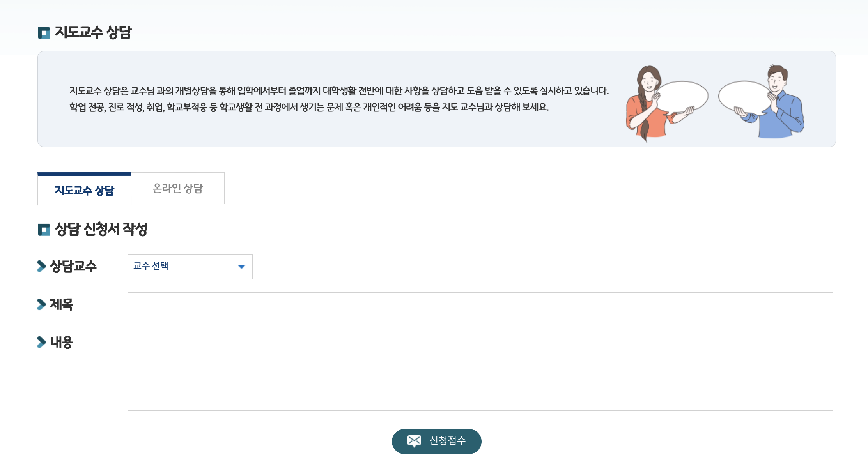Submit the form via 신청접수 button

pos(436,441)
